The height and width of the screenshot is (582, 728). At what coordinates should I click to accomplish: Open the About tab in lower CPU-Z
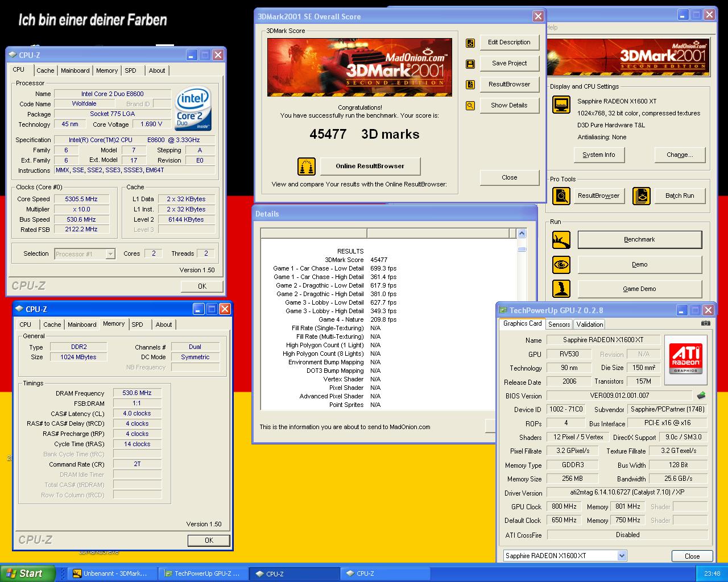pos(164,325)
